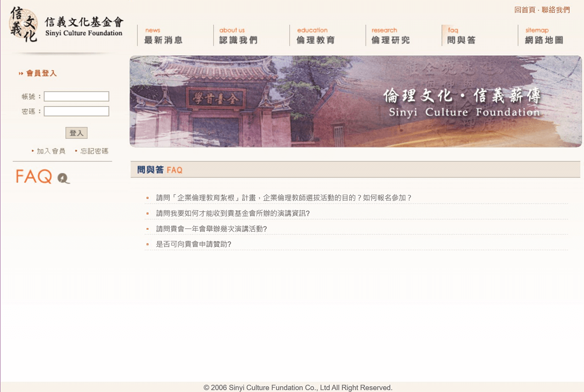Open the 忘記密碼 forgot password link
The width and height of the screenshot is (584, 392).
(x=94, y=151)
